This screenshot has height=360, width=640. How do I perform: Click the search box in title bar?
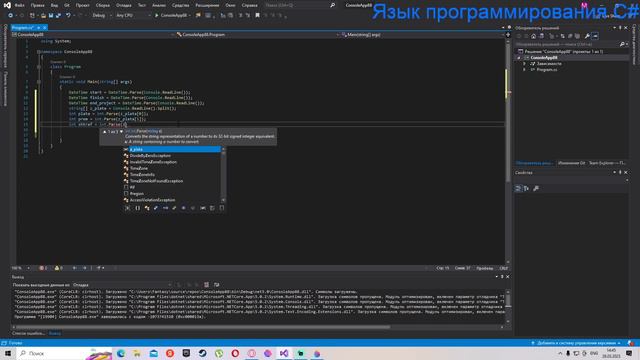[300, 5]
